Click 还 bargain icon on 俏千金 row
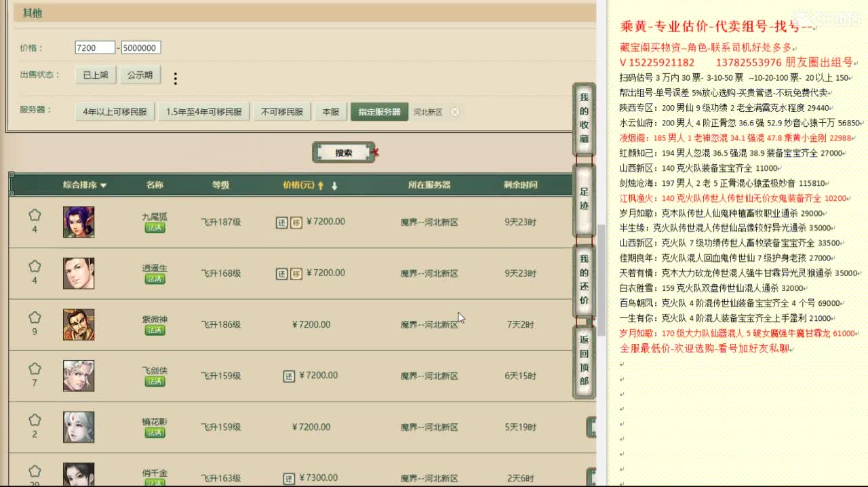 [x=289, y=478]
